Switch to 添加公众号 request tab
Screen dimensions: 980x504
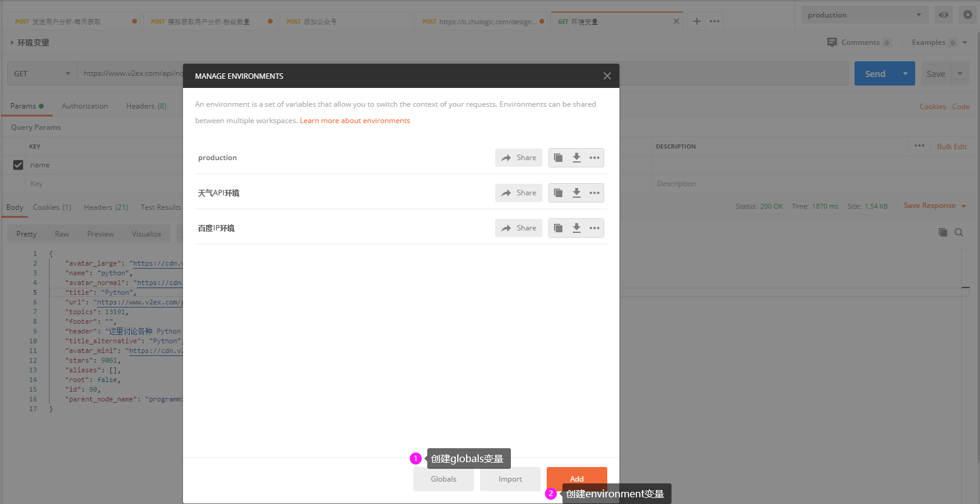345,21
